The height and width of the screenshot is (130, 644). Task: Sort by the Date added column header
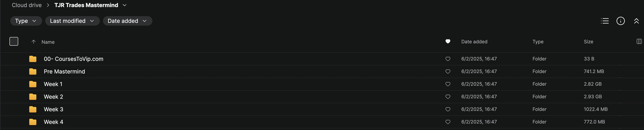pos(474,42)
